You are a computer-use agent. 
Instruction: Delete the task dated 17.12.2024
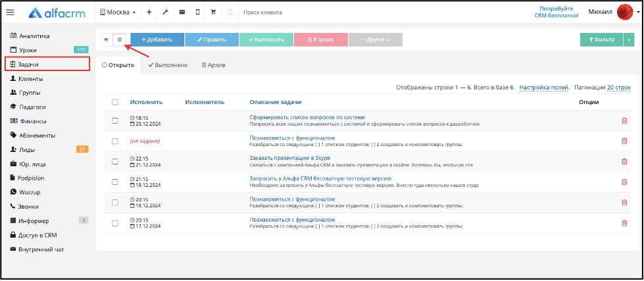624,223
